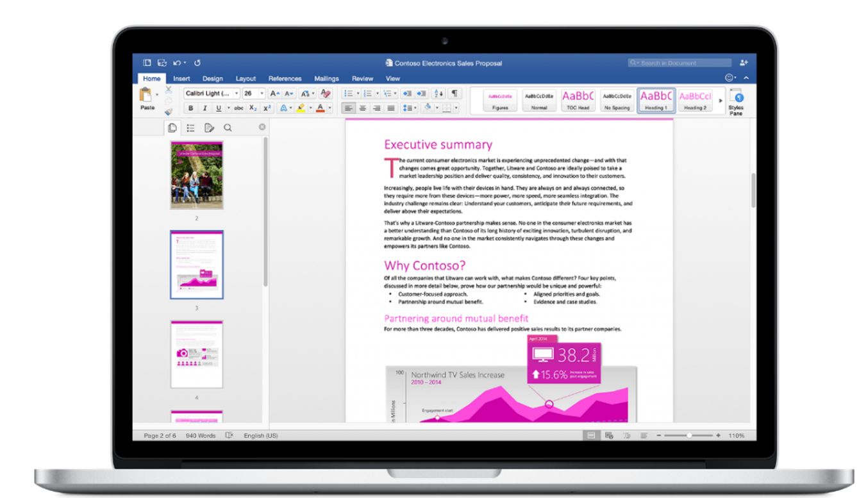Image resolution: width=868 pixels, height=498 pixels.
Task: Toggle the sidebar from title bar icon
Action: tap(147, 63)
